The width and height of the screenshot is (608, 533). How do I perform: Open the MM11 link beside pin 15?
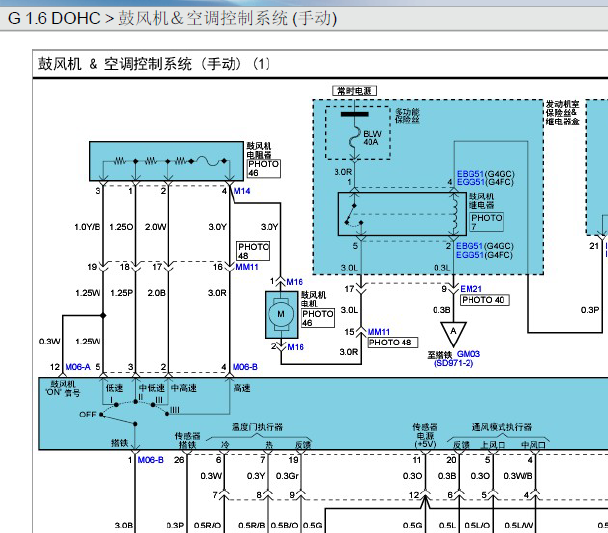coord(379,332)
